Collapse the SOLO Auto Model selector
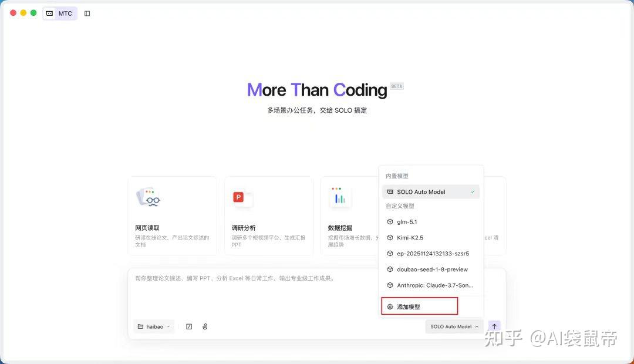Image resolution: width=634 pixels, height=364 pixels. (x=454, y=326)
